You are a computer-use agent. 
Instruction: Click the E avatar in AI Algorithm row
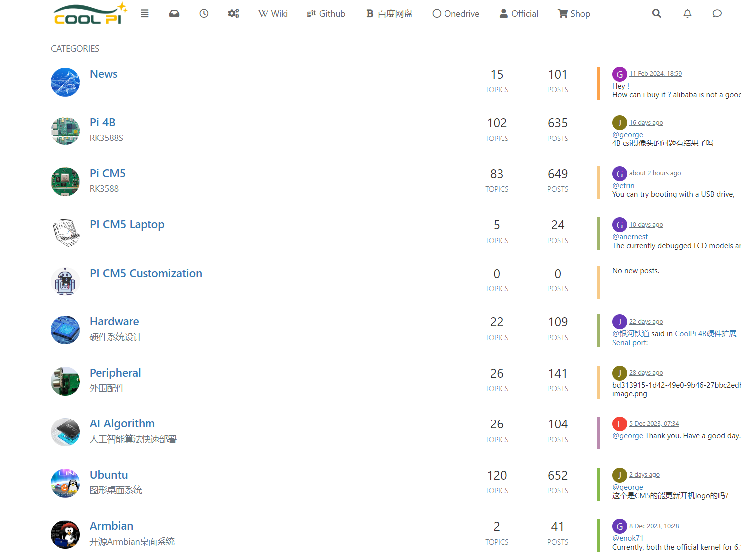pyautogui.click(x=620, y=424)
